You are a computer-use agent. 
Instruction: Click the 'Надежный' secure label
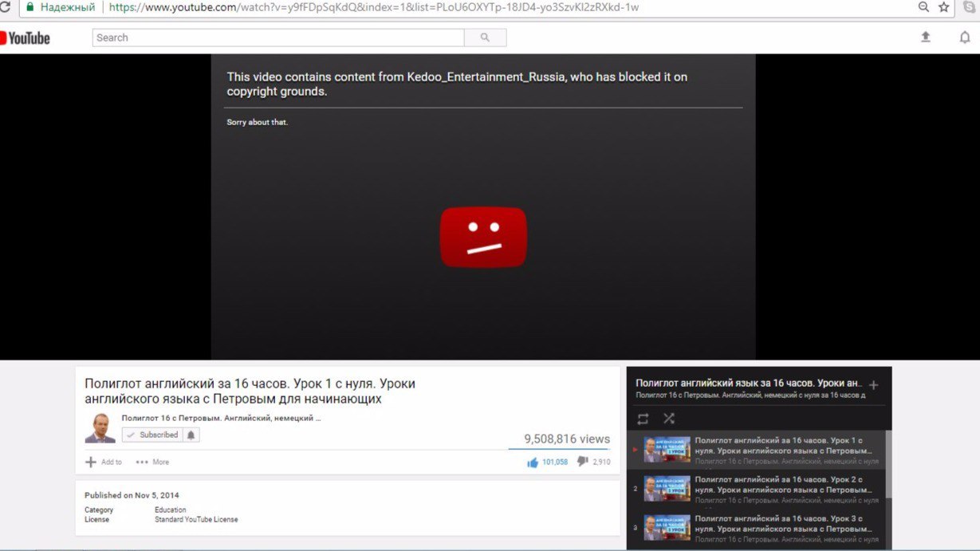pyautogui.click(x=68, y=7)
